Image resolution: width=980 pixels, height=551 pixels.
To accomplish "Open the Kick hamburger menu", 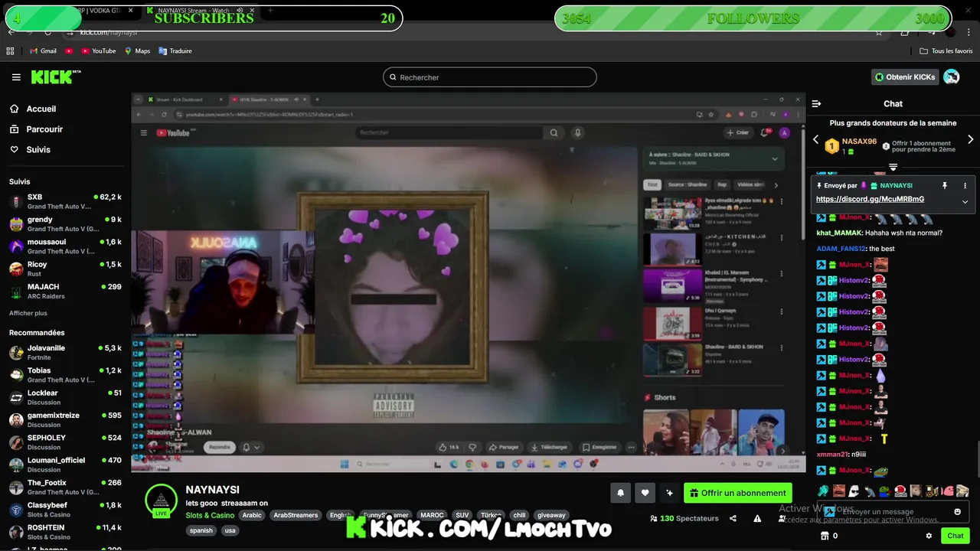I will [16, 77].
